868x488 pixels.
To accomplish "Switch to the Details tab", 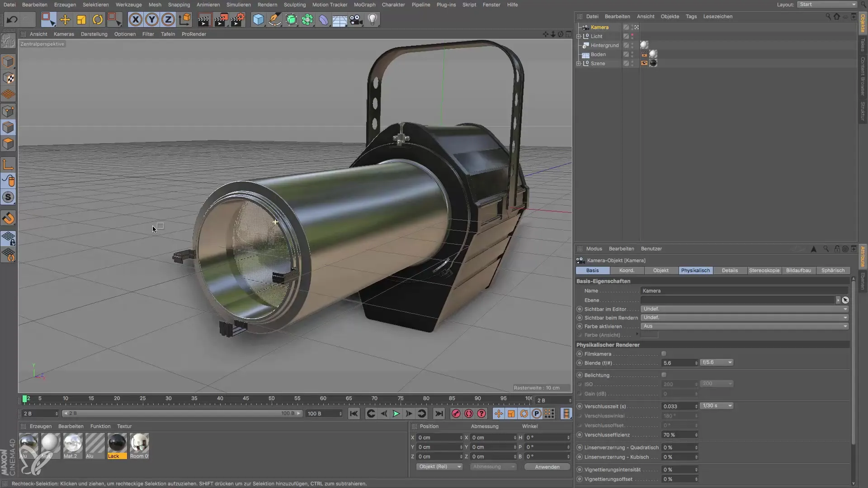I will (729, 270).
